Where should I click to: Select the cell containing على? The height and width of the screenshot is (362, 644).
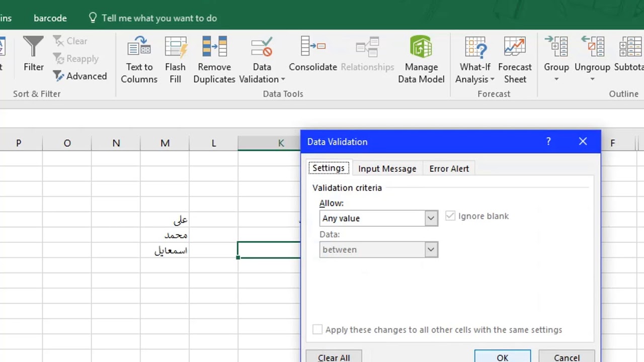tap(165, 220)
